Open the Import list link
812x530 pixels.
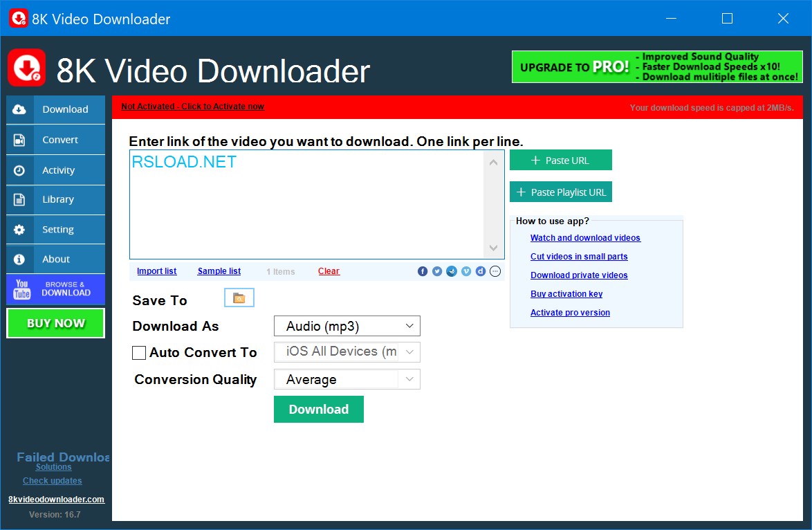pyautogui.click(x=156, y=271)
